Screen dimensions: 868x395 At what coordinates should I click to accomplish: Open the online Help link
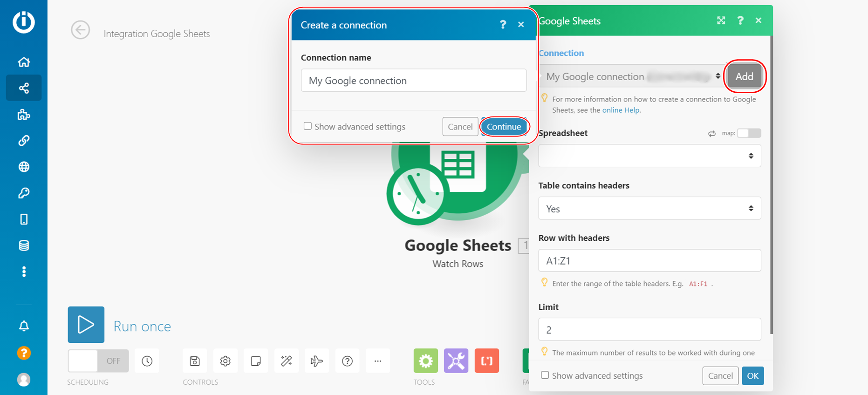point(621,110)
